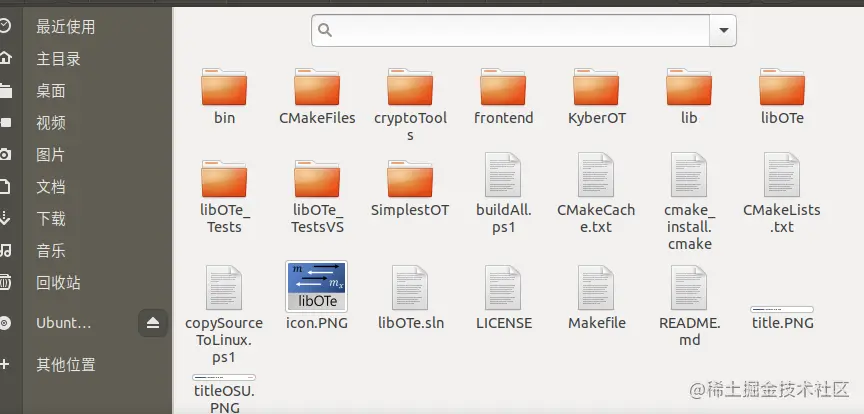Select the cmake_install.cmake file

pos(689,175)
